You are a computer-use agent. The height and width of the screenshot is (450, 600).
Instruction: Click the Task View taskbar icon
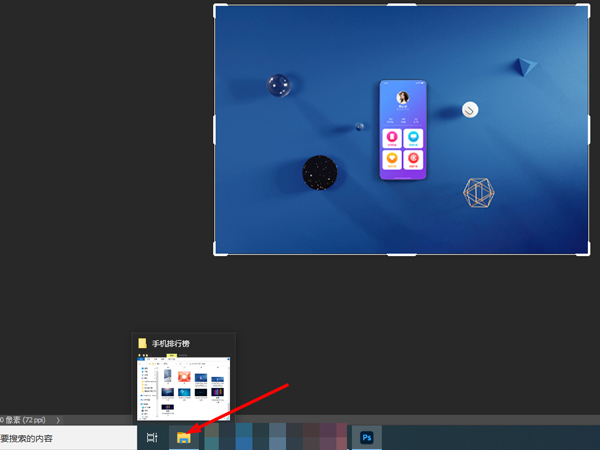pos(152,437)
